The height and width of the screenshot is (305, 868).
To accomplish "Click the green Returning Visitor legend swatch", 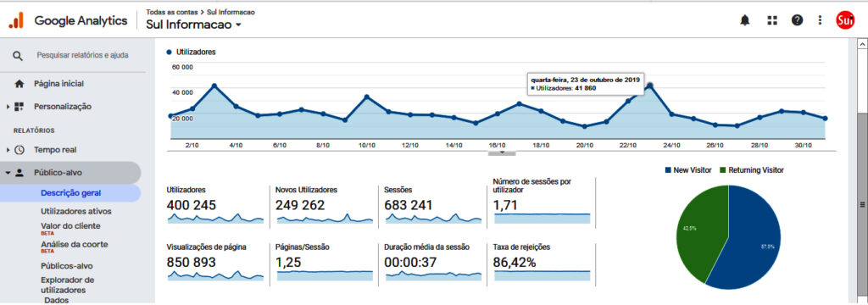I will (723, 170).
